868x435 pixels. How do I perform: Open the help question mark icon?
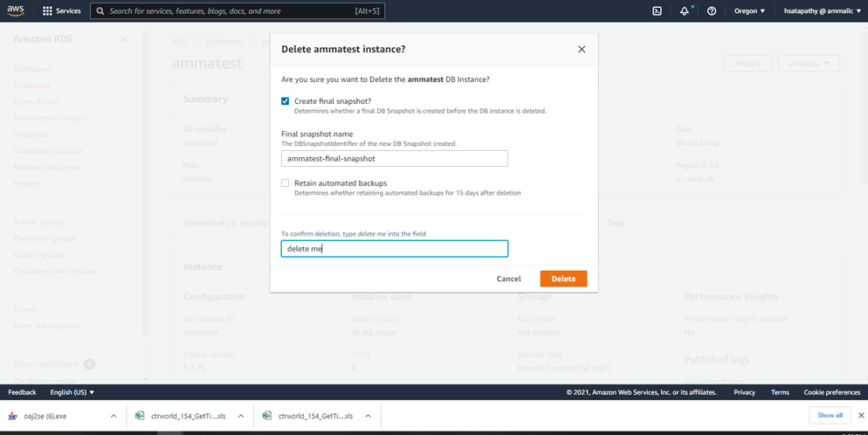tap(712, 11)
